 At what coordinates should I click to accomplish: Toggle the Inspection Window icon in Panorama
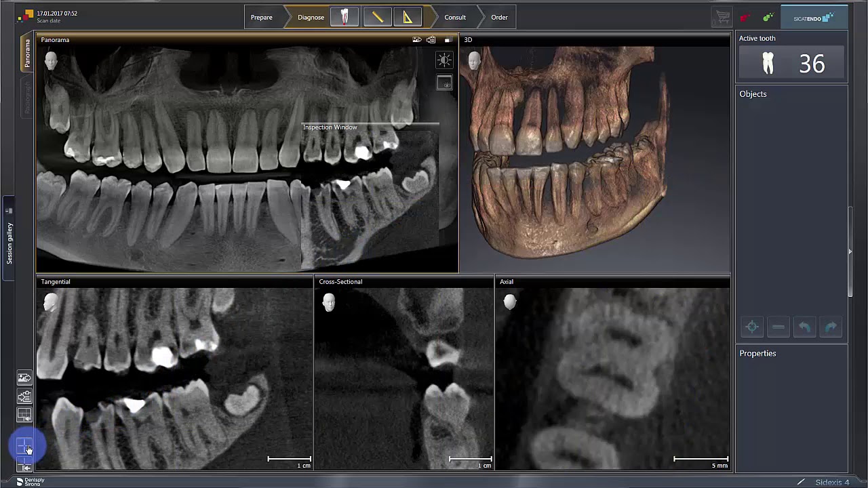pyautogui.click(x=444, y=83)
